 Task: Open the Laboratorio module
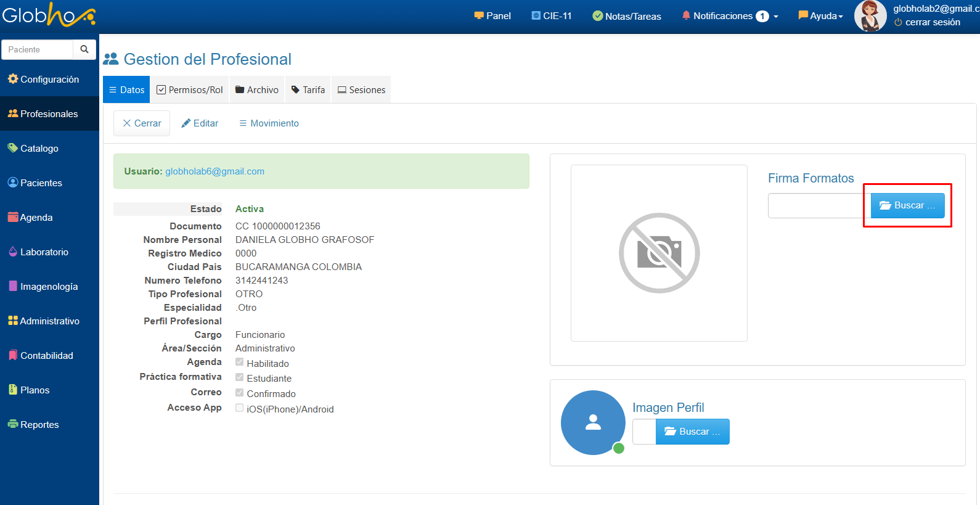click(x=44, y=252)
